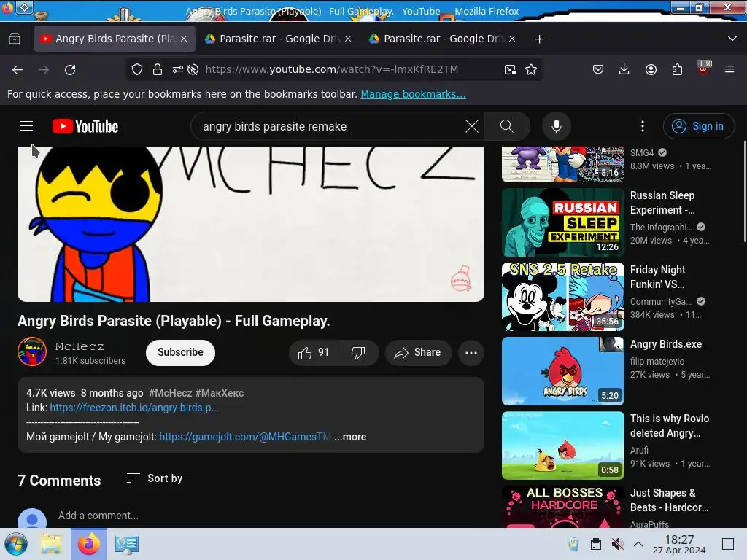Unmute the volume in system tray
Screen dimensions: 747x560
point(617,544)
